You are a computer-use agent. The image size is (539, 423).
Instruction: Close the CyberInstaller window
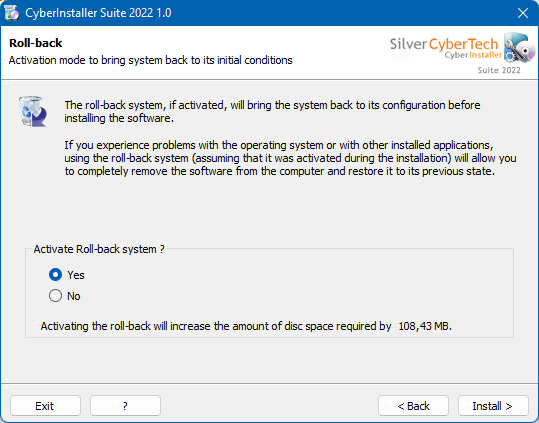[523, 13]
